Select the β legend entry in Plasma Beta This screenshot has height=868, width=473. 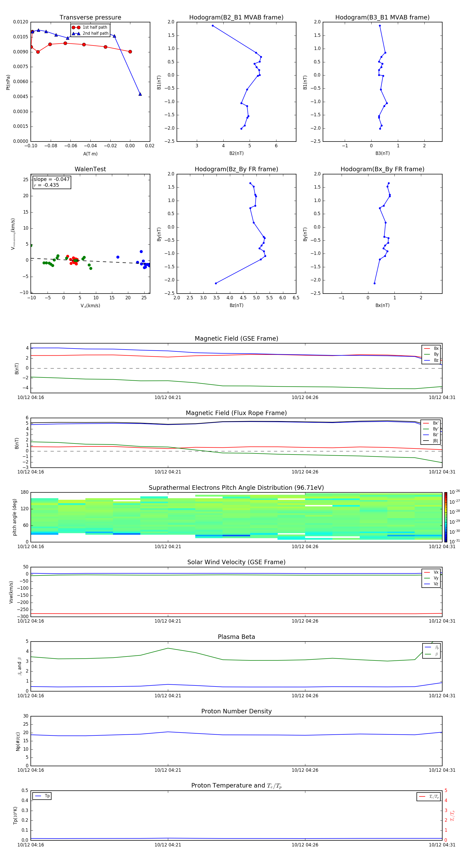coord(431,654)
